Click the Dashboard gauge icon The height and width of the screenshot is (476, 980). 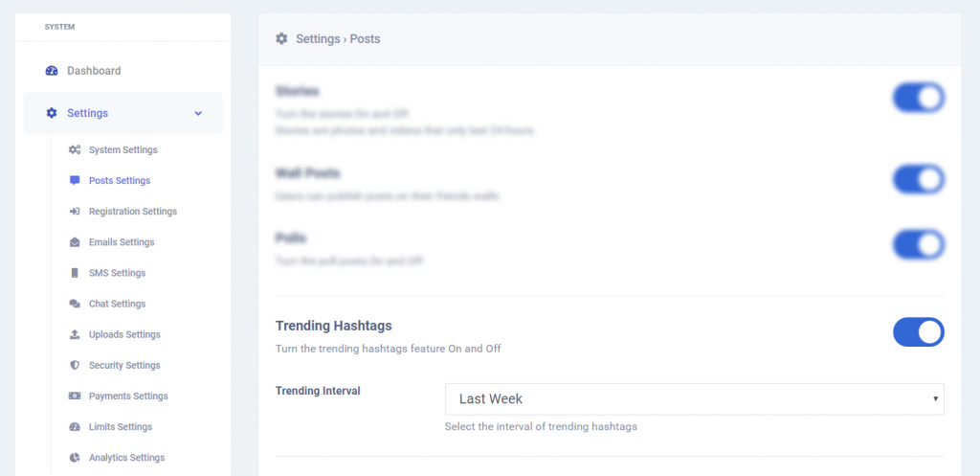(x=52, y=71)
